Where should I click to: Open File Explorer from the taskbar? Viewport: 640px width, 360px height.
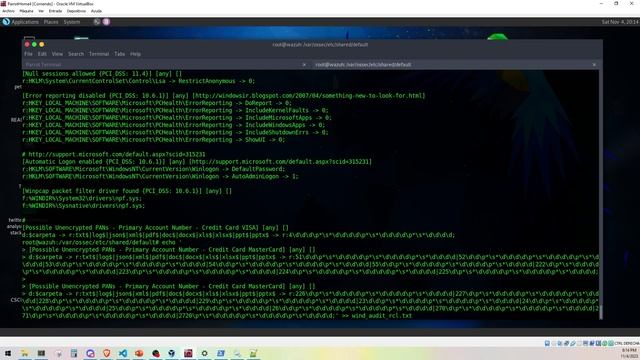tap(24, 353)
